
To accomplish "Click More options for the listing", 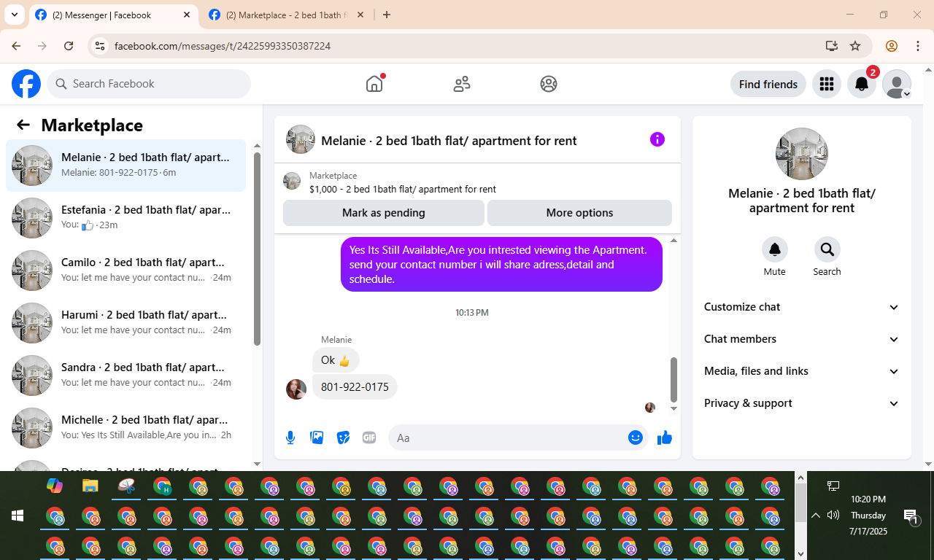I will point(579,213).
